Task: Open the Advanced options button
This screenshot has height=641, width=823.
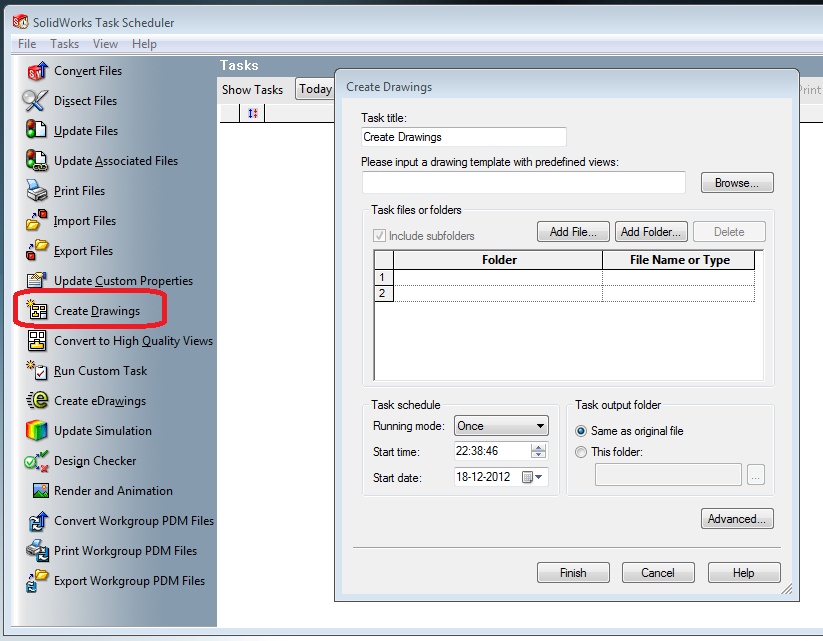Action: pyautogui.click(x=737, y=519)
